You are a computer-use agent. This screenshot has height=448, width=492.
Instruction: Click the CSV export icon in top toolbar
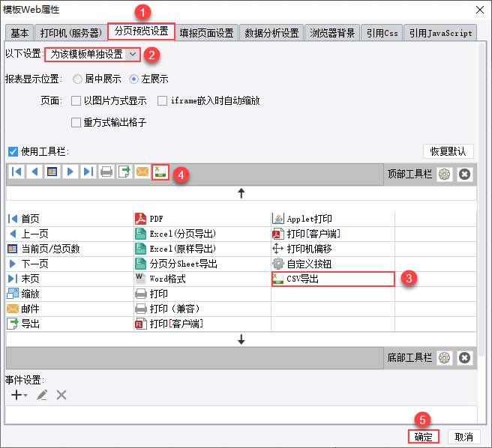[x=160, y=172]
